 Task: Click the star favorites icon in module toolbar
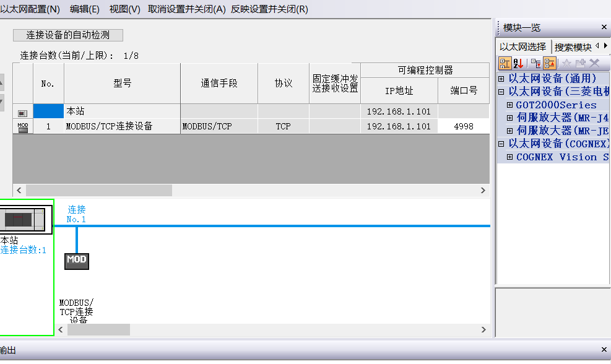566,63
